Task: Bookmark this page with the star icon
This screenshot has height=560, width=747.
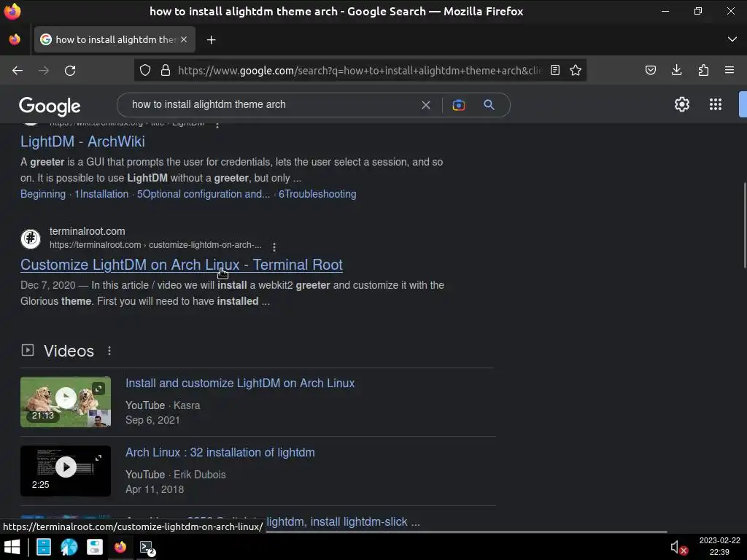Action: point(576,71)
